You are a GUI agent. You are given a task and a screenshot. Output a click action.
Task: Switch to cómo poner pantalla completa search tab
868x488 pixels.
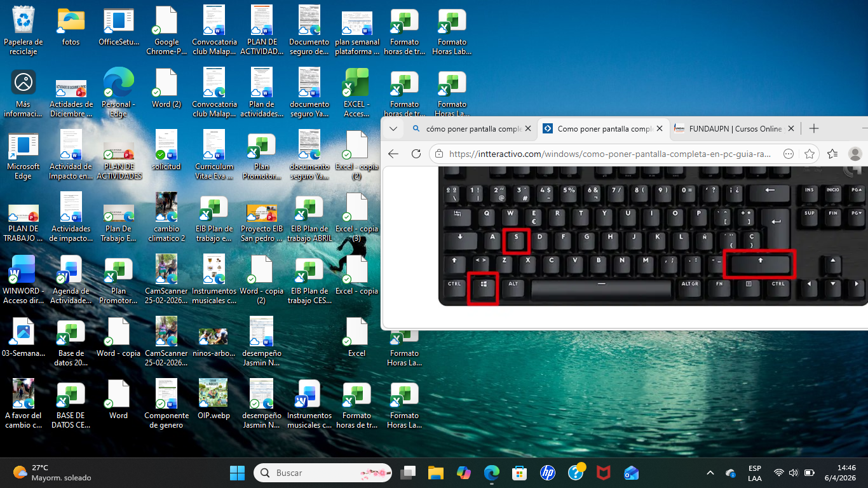point(470,128)
